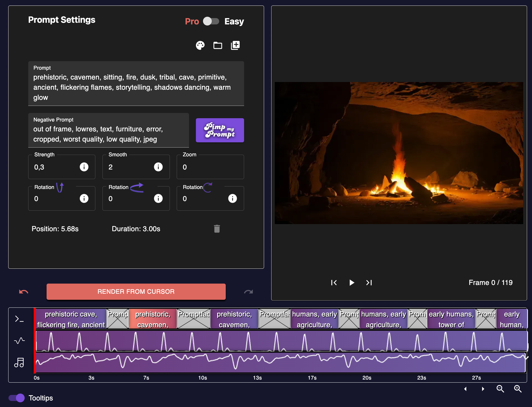Click the folder icon above prompt

point(218,45)
